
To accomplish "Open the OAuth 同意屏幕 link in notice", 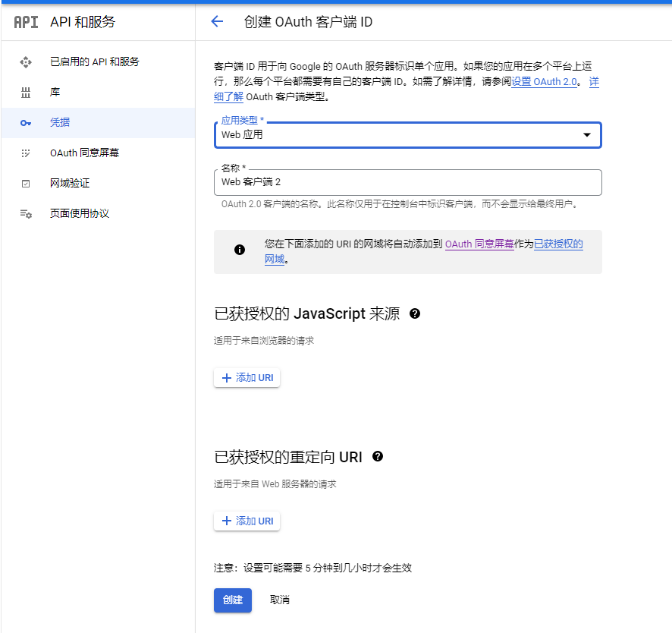I will pyautogui.click(x=479, y=244).
